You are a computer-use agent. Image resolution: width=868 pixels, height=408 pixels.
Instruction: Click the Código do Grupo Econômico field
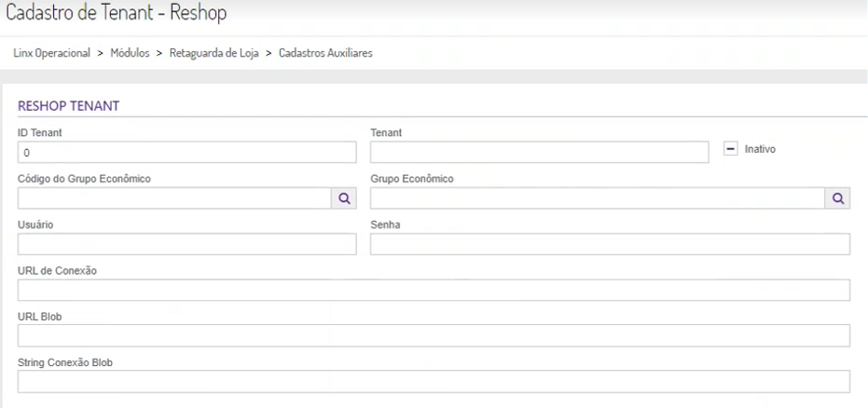pos(173,197)
